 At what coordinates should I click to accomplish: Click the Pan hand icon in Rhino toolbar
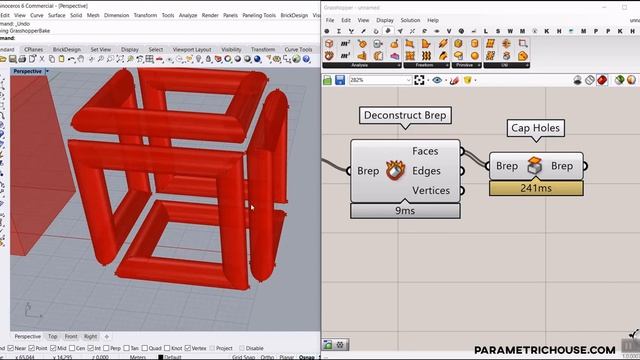coord(81,59)
